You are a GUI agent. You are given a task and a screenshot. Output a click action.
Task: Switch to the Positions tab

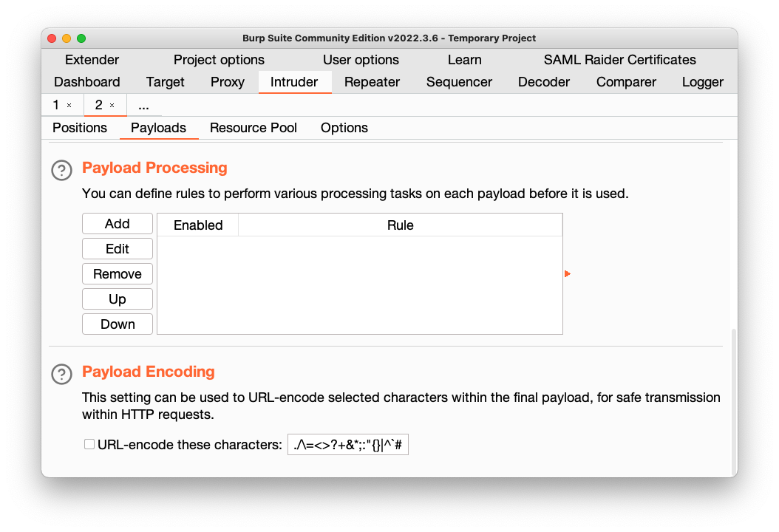(80, 128)
